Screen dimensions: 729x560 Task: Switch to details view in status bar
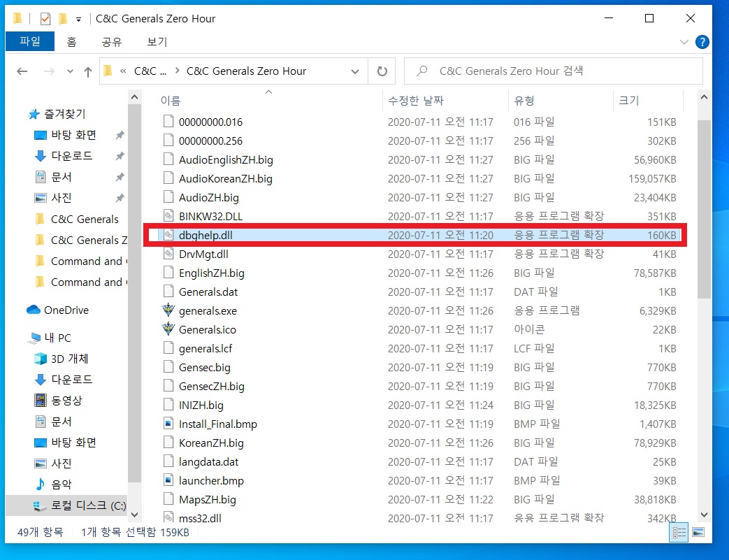coord(679,533)
